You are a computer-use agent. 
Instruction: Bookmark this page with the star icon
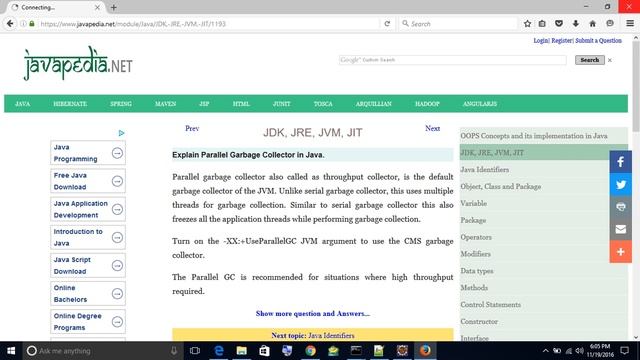coord(527,24)
